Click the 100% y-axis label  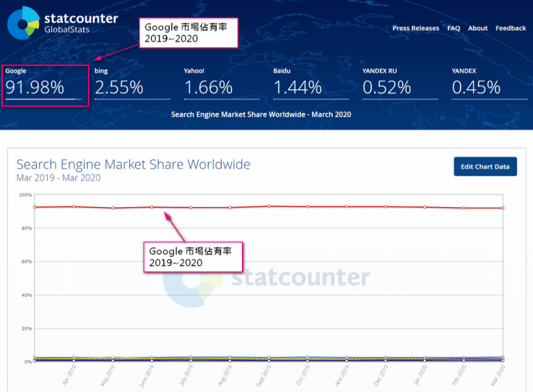(25, 195)
